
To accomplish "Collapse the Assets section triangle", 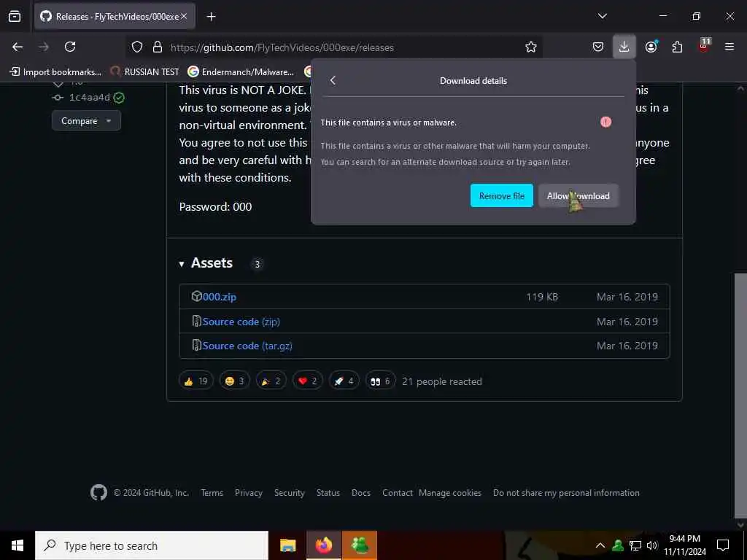I will coord(182,264).
